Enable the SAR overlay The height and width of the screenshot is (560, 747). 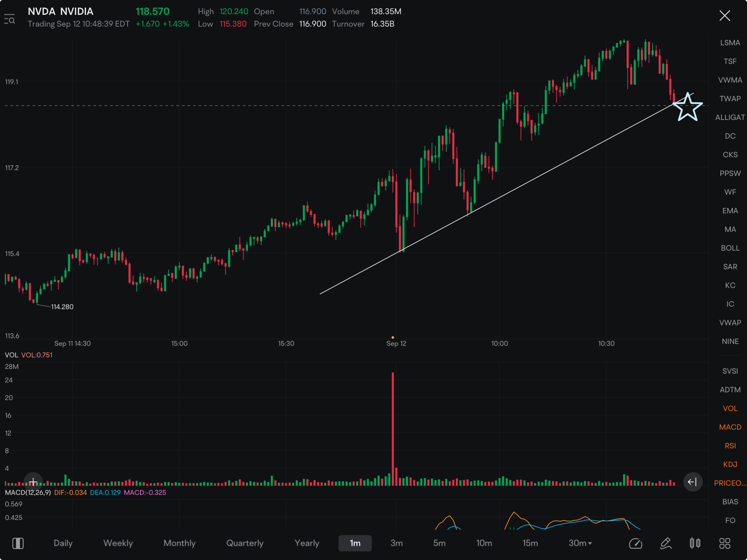730,267
